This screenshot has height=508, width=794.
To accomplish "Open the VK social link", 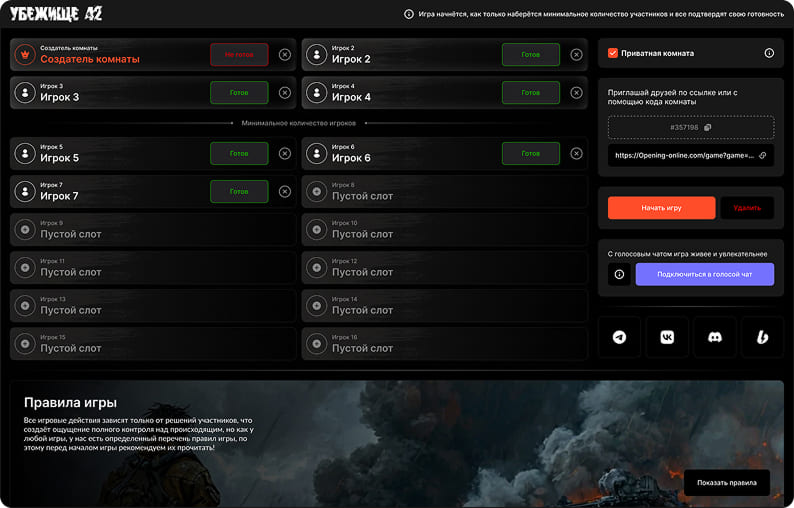I will click(x=667, y=337).
